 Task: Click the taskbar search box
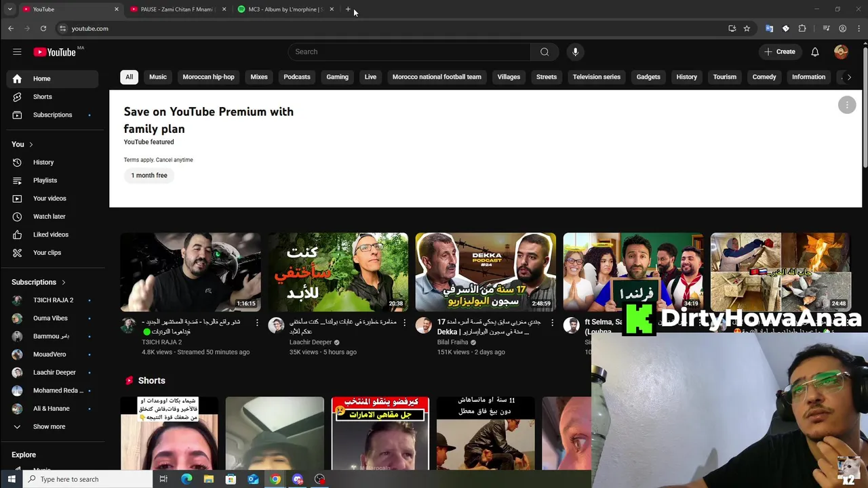click(x=88, y=479)
